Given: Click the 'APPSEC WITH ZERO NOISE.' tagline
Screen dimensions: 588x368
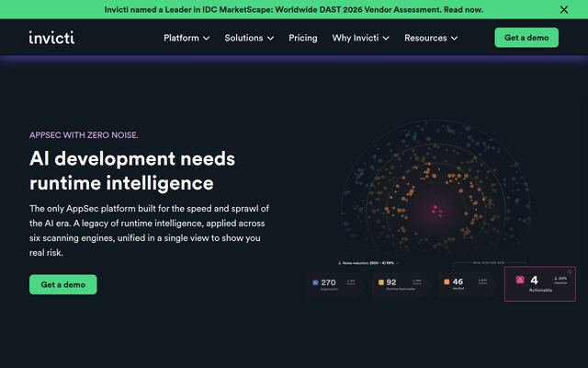Looking at the screenshot, I should [84, 135].
